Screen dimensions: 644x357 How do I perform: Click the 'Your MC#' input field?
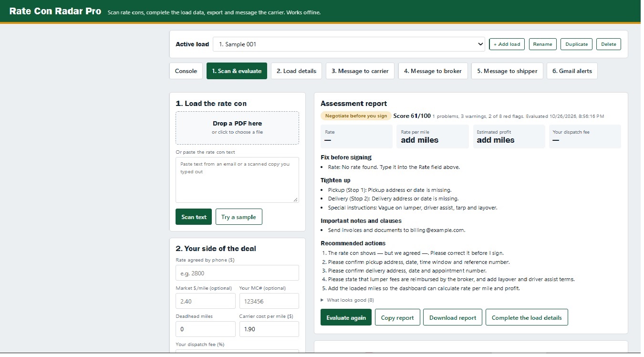coord(269,301)
